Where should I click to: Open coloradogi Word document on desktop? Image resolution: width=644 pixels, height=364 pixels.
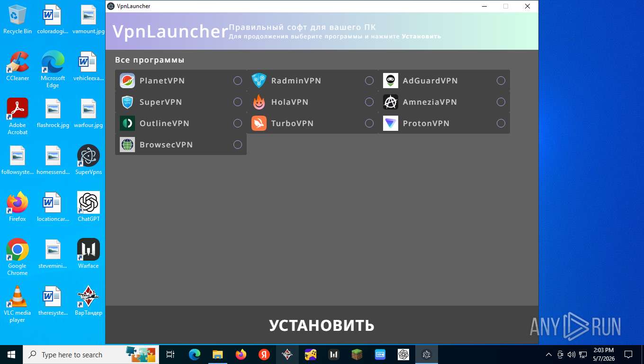[53, 19]
